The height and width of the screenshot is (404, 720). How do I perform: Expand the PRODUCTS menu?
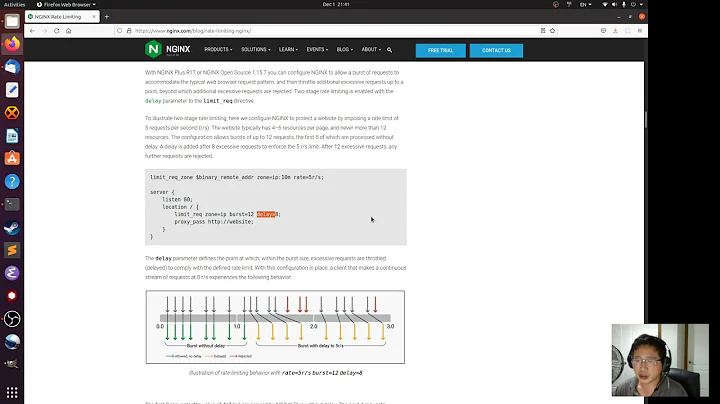tap(218, 50)
